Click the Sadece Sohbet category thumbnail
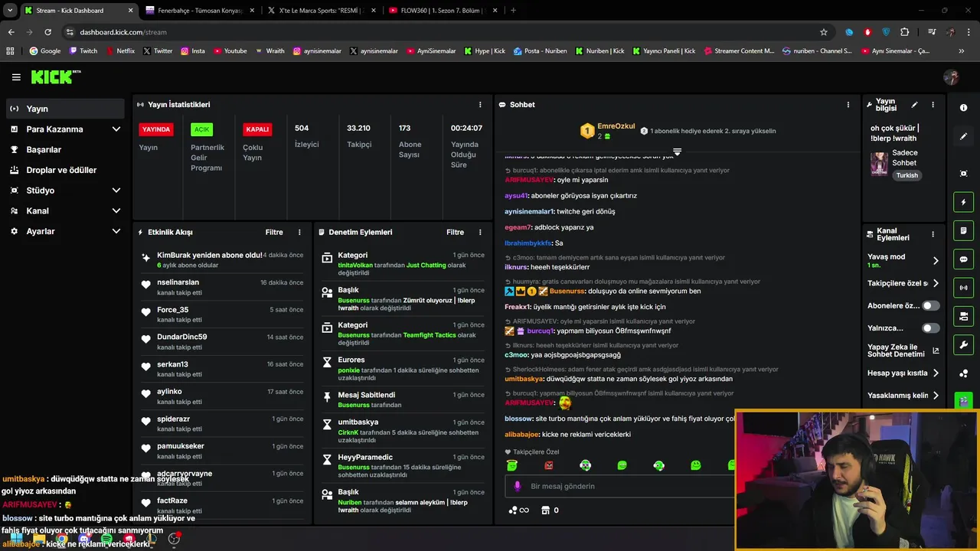The height and width of the screenshot is (551, 980). pyautogui.click(x=879, y=164)
